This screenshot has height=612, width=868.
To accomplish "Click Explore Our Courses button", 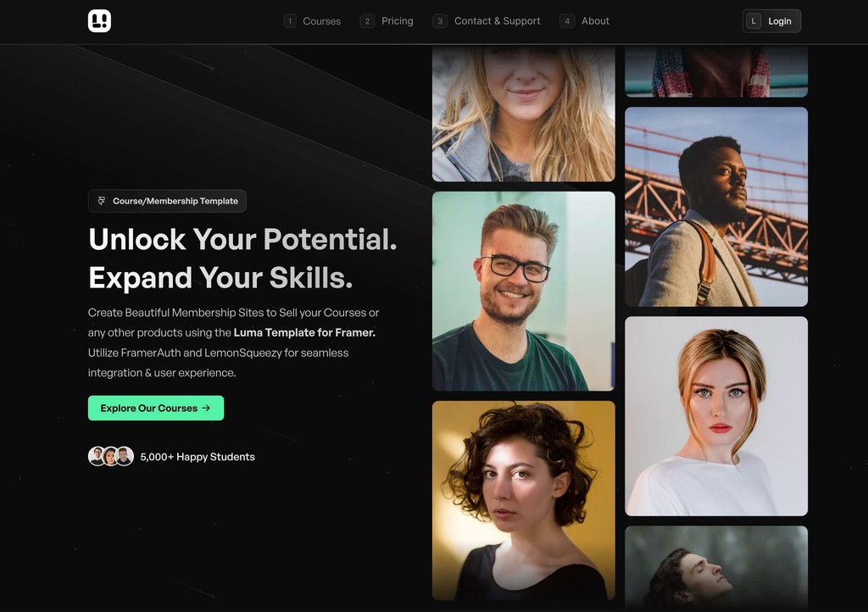I will point(156,408).
